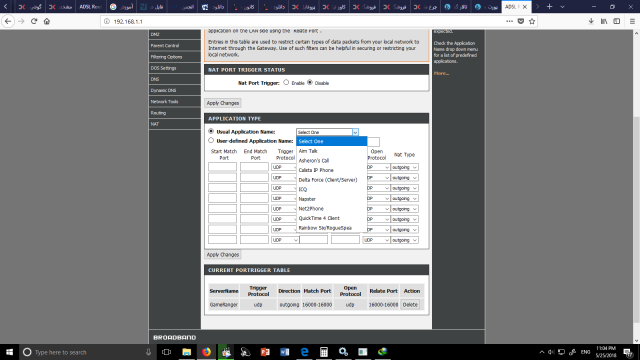Screen dimensions: 640x360
Task: Click Apply Changes under Nat Port Trigger Status
Action: (x=222, y=103)
